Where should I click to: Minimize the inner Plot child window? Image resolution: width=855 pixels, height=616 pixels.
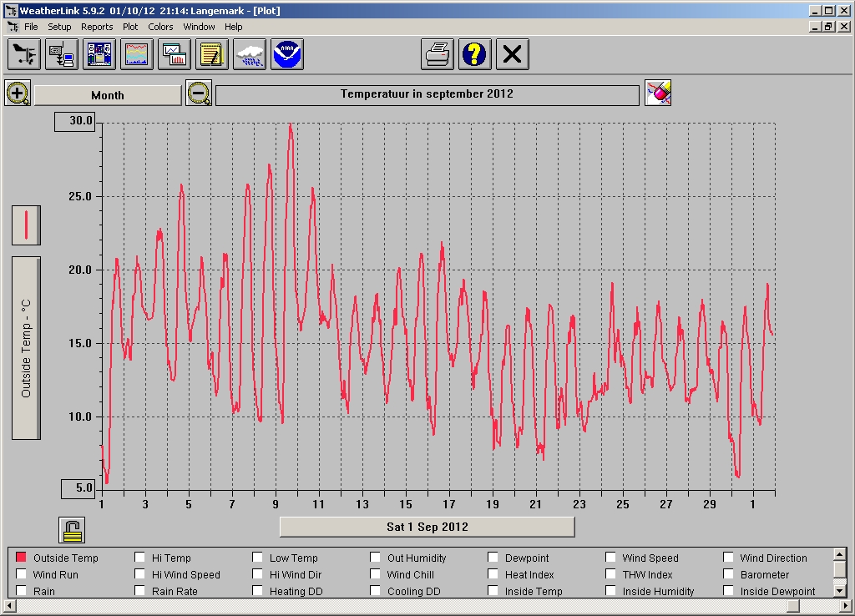[x=817, y=27]
